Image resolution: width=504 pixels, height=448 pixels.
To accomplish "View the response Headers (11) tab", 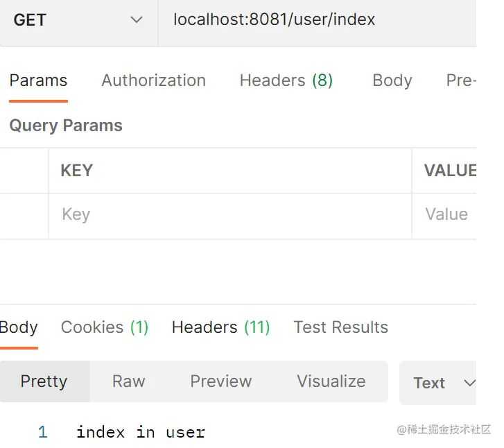I will [x=220, y=327].
